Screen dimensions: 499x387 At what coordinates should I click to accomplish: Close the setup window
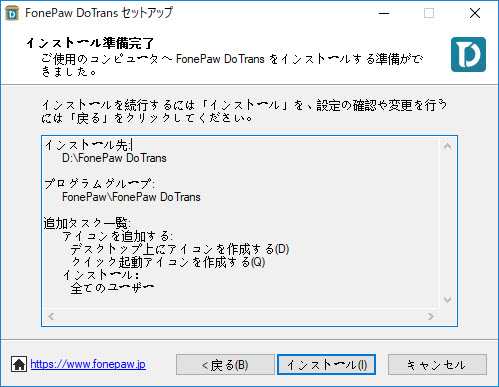pyautogui.click(x=475, y=13)
